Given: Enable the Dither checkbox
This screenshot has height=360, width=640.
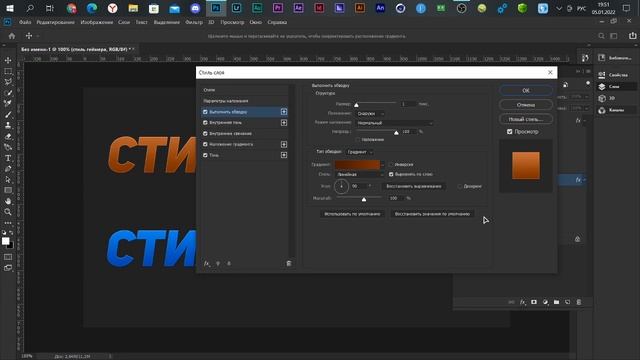Looking at the screenshot, I should [x=460, y=186].
